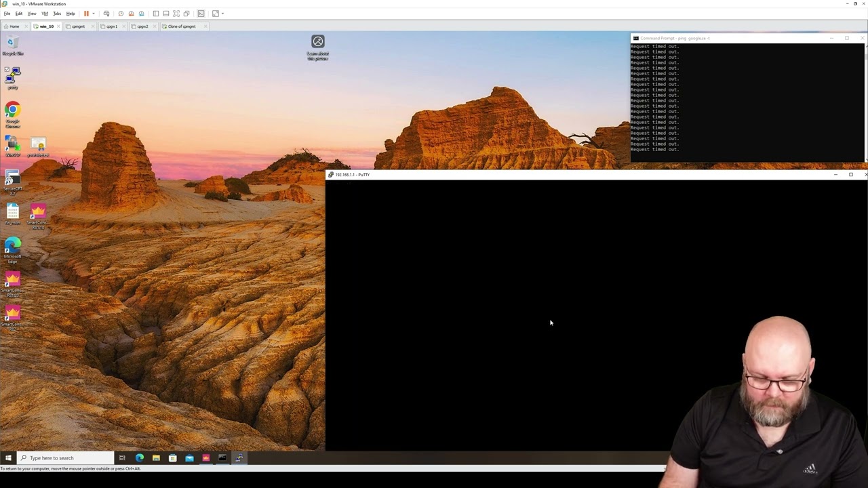Open the Tabs menu

pyautogui.click(x=57, y=14)
